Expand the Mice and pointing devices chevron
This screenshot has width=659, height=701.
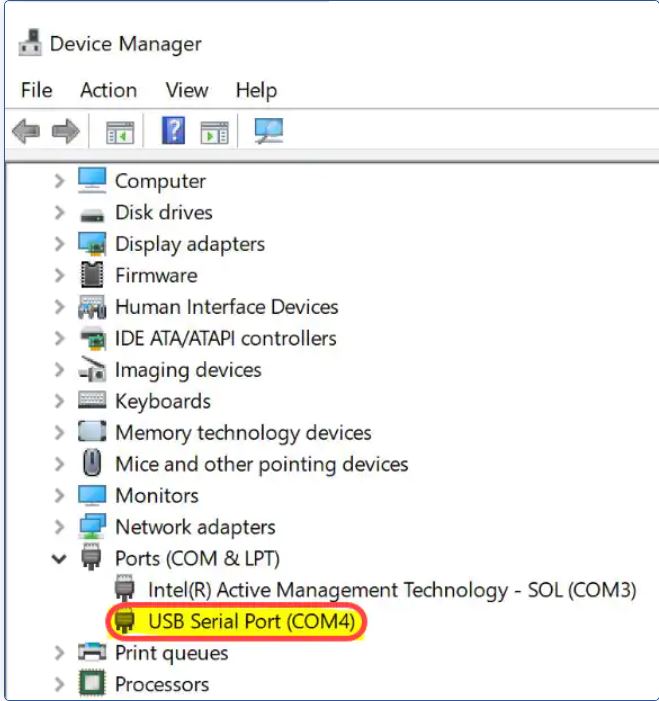click(59, 464)
